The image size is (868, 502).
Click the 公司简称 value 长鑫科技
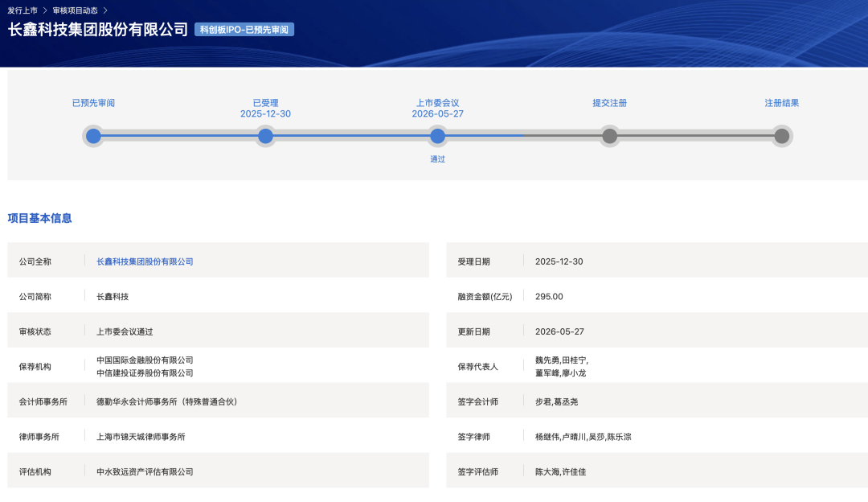[x=113, y=296]
